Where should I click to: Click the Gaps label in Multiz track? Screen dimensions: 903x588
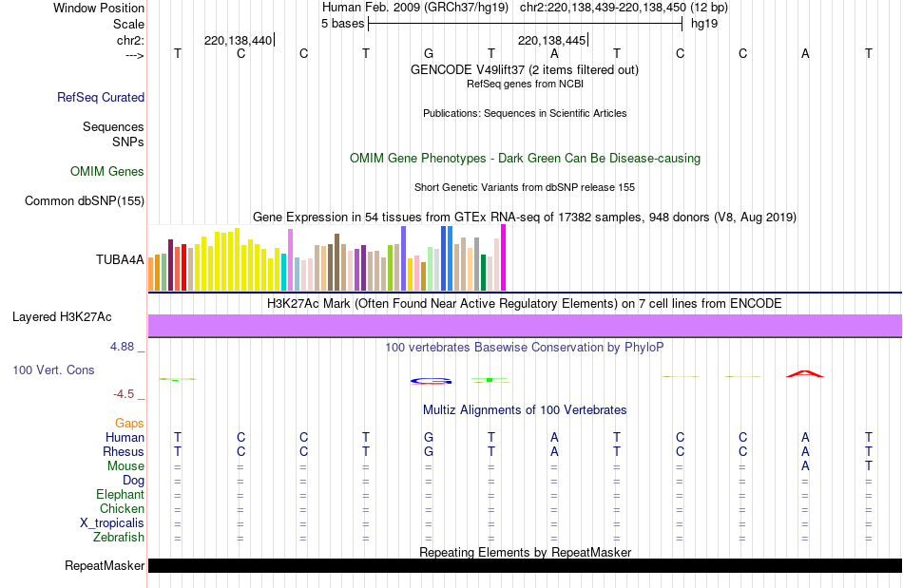129,423
